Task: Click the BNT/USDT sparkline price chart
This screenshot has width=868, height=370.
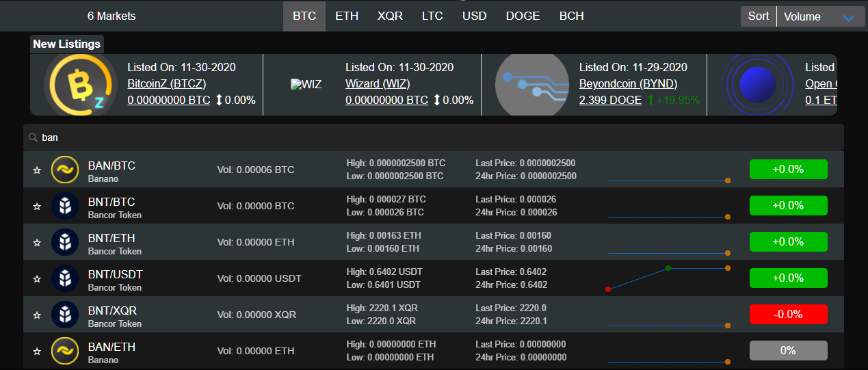Action: pyautogui.click(x=668, y=278)
